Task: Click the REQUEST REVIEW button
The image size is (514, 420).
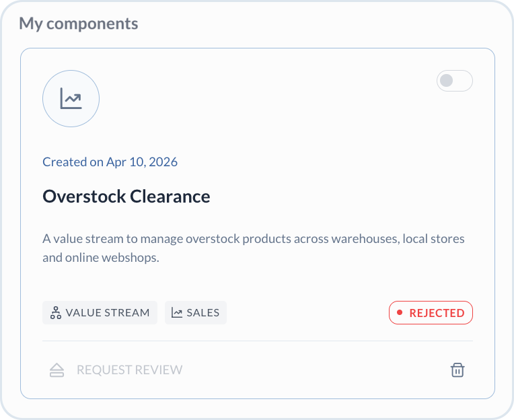Action: (x=116, y=370)
